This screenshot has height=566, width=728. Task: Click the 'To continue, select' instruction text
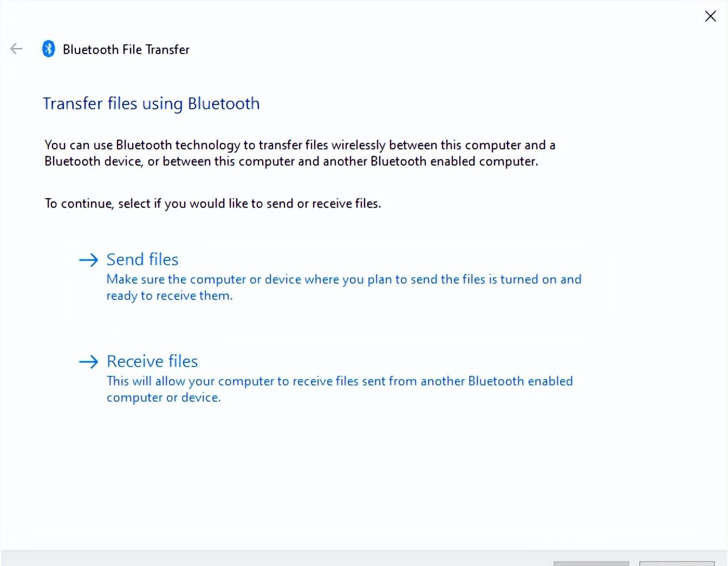click(x=213, y=204)
